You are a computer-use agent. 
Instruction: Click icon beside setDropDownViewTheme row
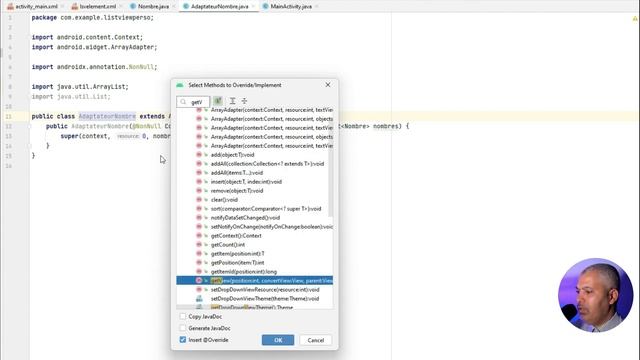(x=199, y=298)
